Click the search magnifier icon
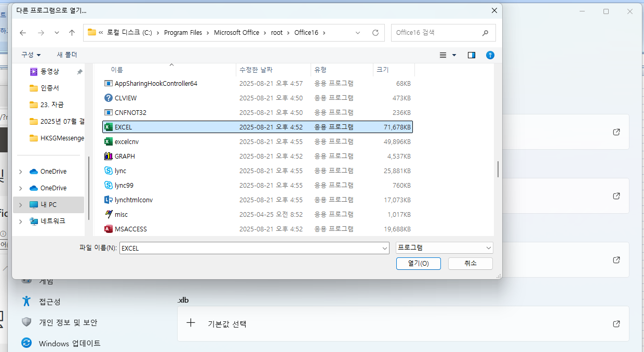This screenshot has width=644, height=352. click(485, 32)
